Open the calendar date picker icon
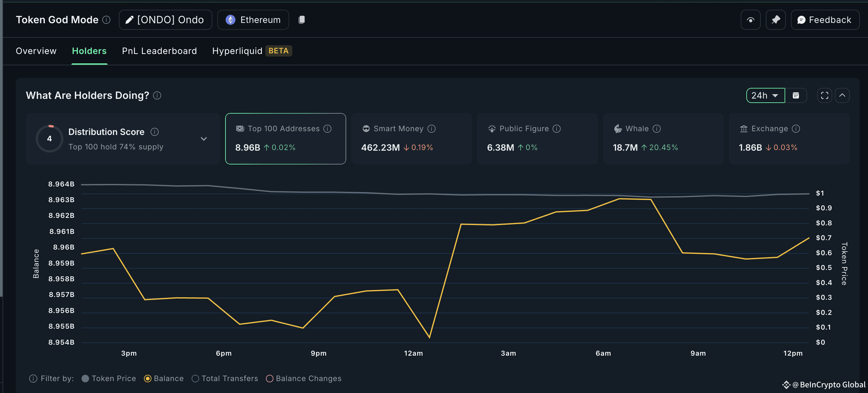This screenshot has height=393, width=868. point(796,95)
